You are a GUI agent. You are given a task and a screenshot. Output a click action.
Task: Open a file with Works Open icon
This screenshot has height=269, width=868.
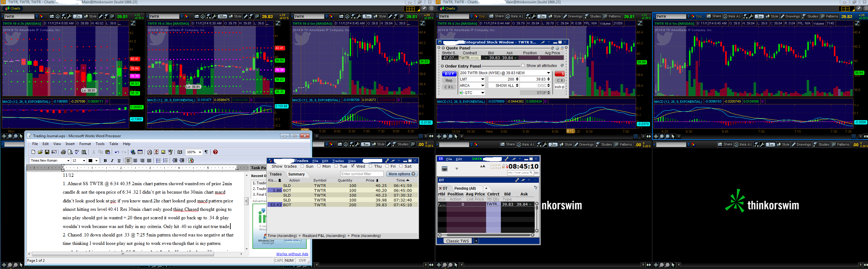coord(40,152)
